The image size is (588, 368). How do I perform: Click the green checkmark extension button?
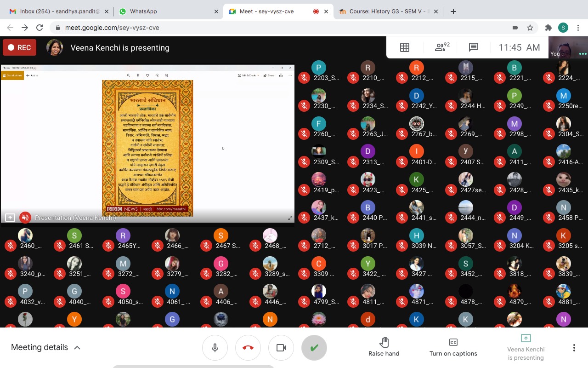pos(314,348)
